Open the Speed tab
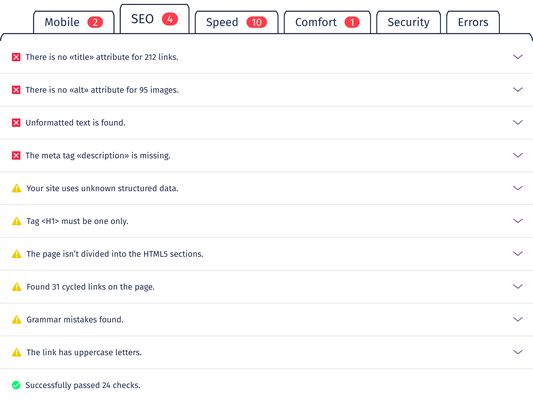Screen dimensions: 533x400 point(236,22)
